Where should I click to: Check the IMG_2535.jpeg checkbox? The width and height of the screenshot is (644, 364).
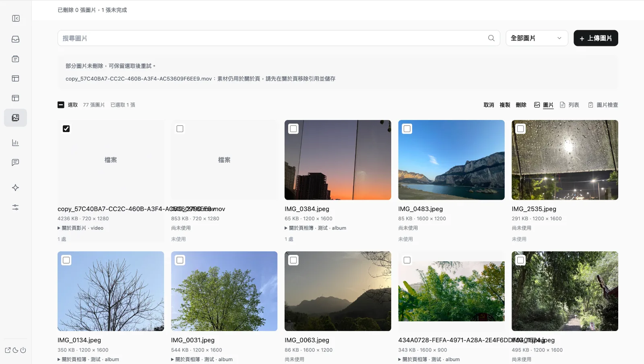pos(520,129)
